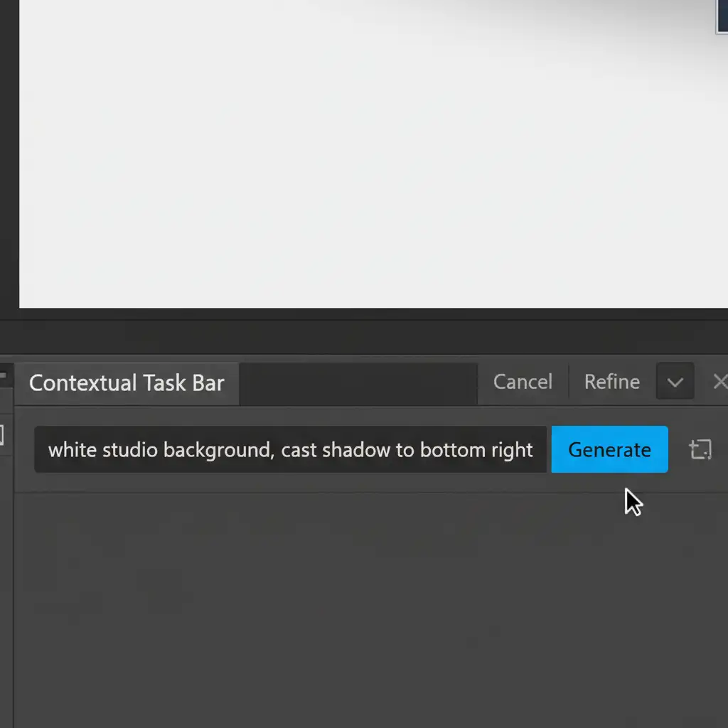Click the dark thumbnail at canvas top-right corner
Screen dimensions: 728x728
click(x=722, y=16)
